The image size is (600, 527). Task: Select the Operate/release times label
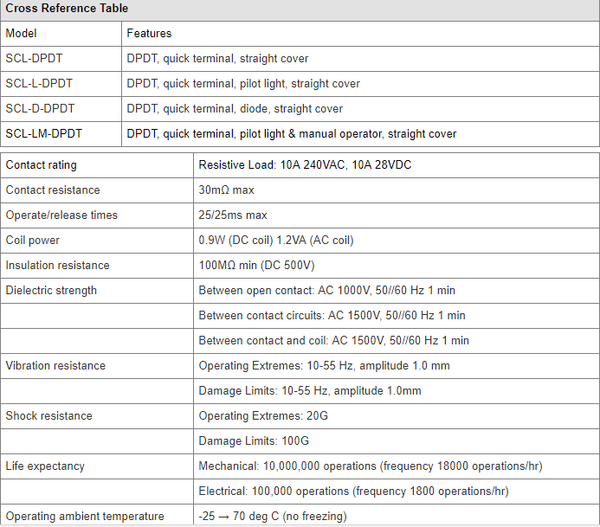62,215
